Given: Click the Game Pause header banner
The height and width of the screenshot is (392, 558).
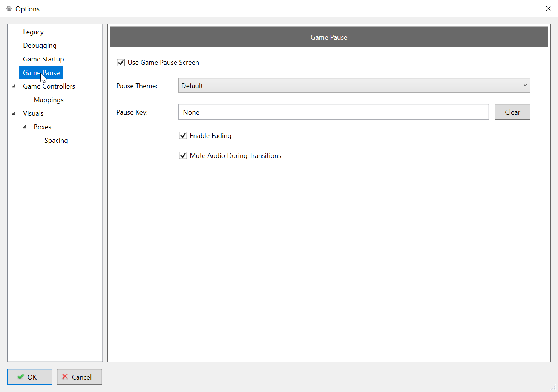Looking at the screenshot, I should click(329, 37).
